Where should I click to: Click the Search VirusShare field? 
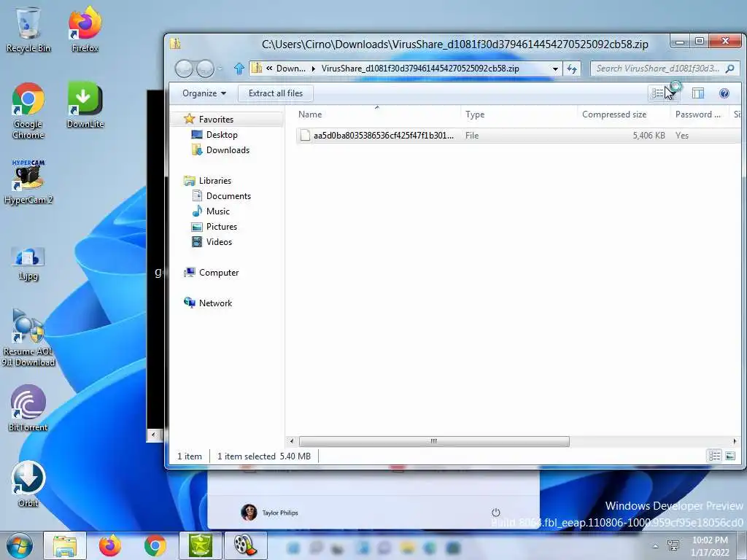pyautogui.click(x=665, y=69)
